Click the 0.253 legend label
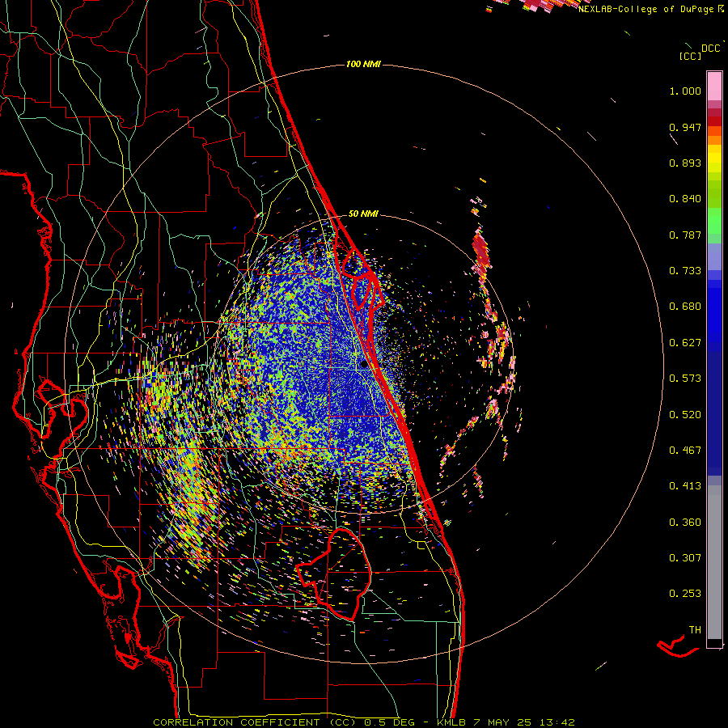Viewport: 728px width, 728px height. coord(685,594)
